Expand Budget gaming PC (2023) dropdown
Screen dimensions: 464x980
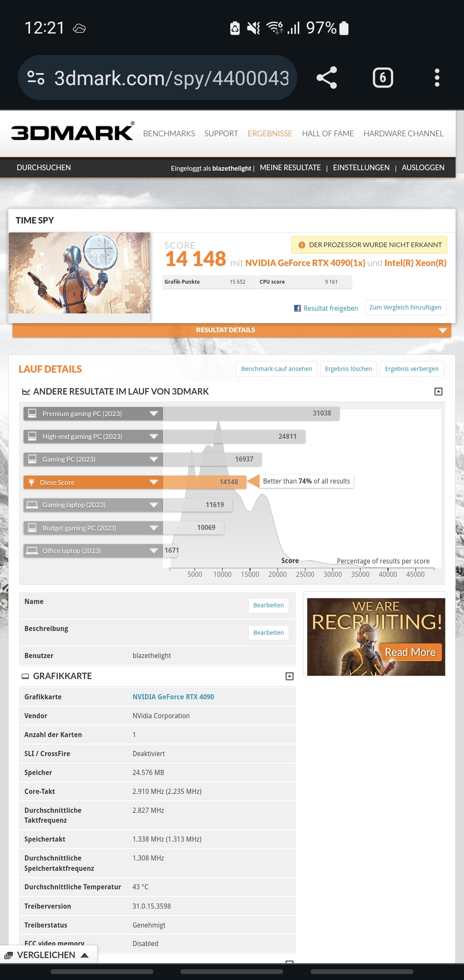tap(153, 528)
